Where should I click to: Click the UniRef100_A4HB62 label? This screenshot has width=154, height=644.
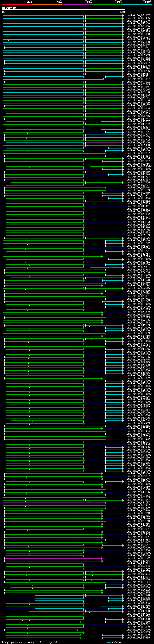point(138,95)
